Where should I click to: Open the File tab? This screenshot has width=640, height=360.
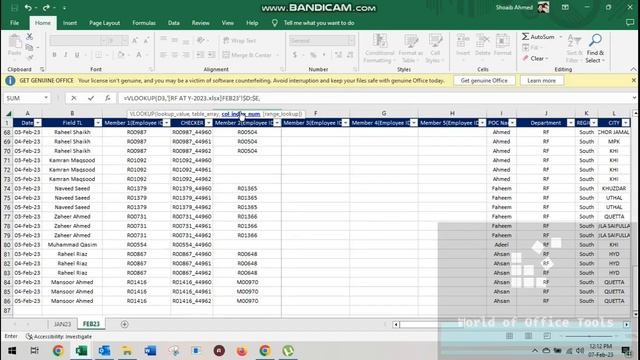point(15,23)
